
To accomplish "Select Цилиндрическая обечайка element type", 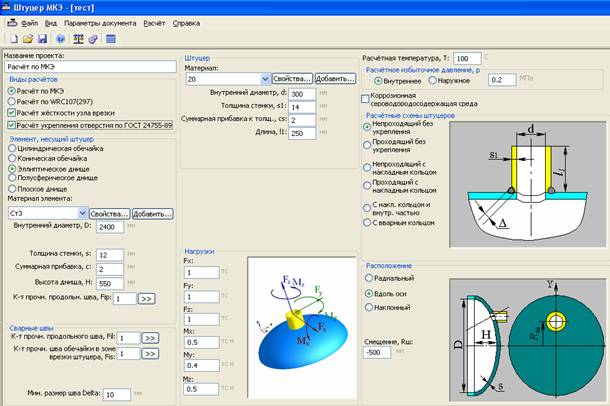I will tap(12, 148).
